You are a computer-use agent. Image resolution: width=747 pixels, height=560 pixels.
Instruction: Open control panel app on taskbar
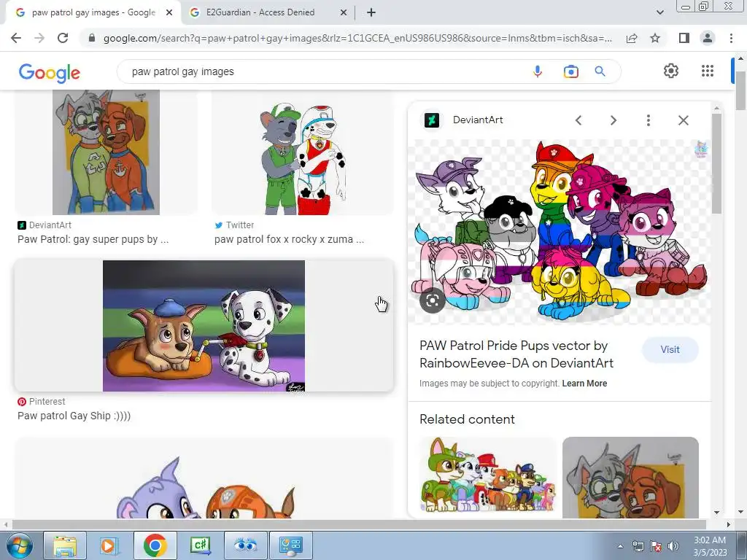(x=291, y=545)
